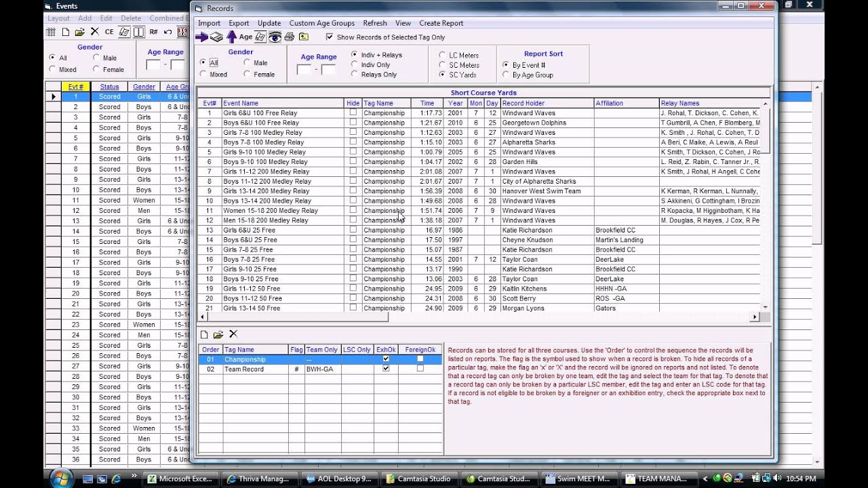
Task: Click the two-column icon in Events toolbar
Action: tap(138, 32)
